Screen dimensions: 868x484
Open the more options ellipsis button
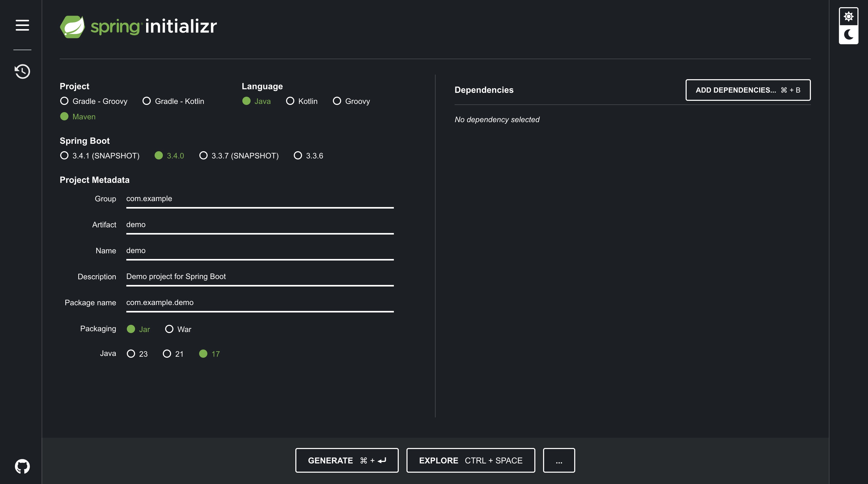(x=559, y=460)
